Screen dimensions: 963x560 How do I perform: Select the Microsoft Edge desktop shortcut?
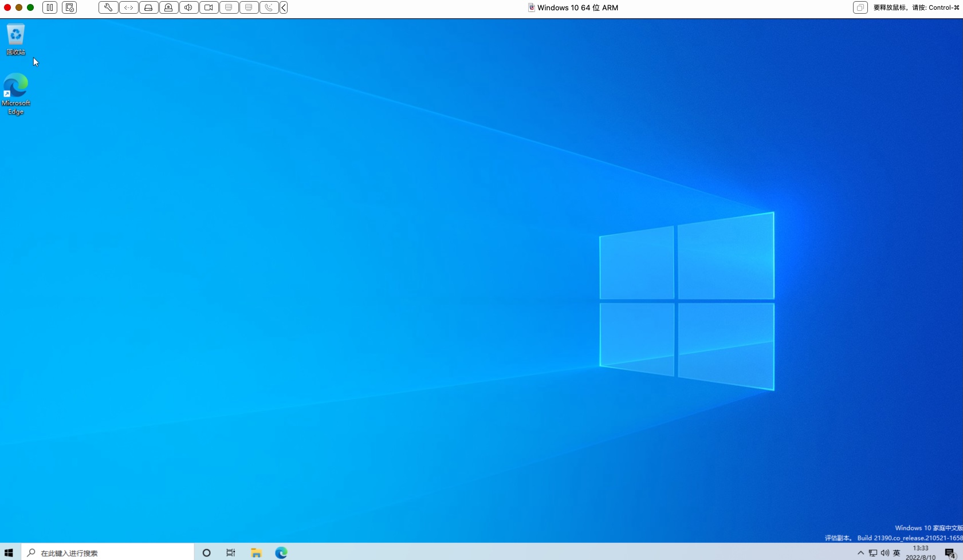click(15, 94)
